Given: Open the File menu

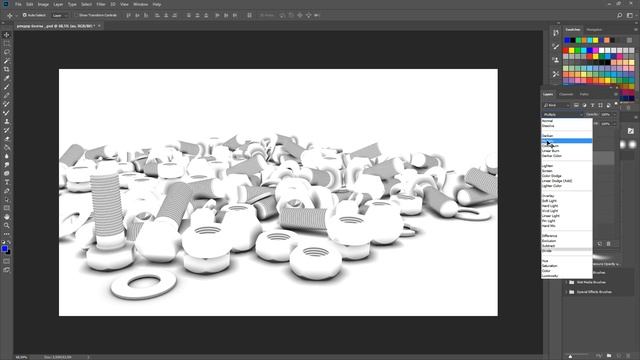Looking at the screenshot, I should [x=18, y=4].
